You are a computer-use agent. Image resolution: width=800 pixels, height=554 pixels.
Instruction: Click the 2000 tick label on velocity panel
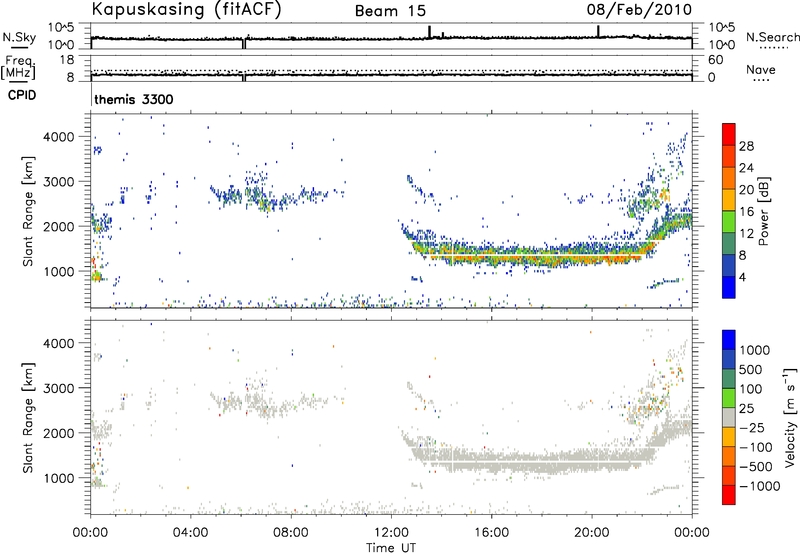59,433
